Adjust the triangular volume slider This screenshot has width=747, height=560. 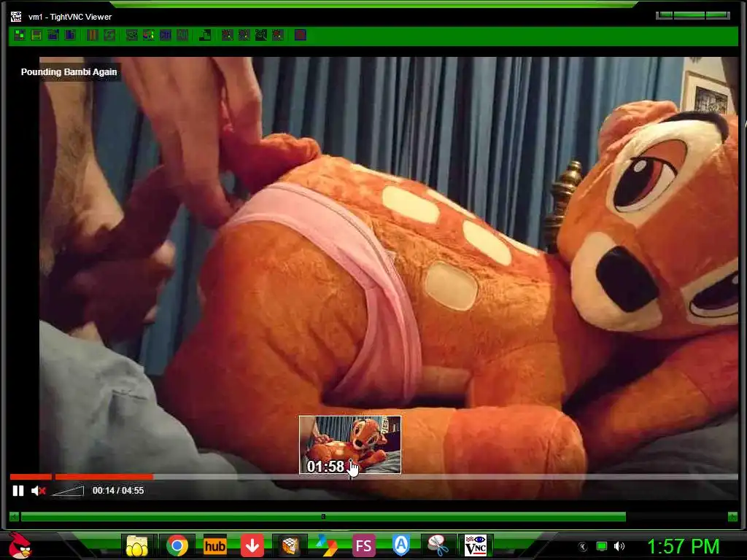pyautogui.click(x=68, y=491)
